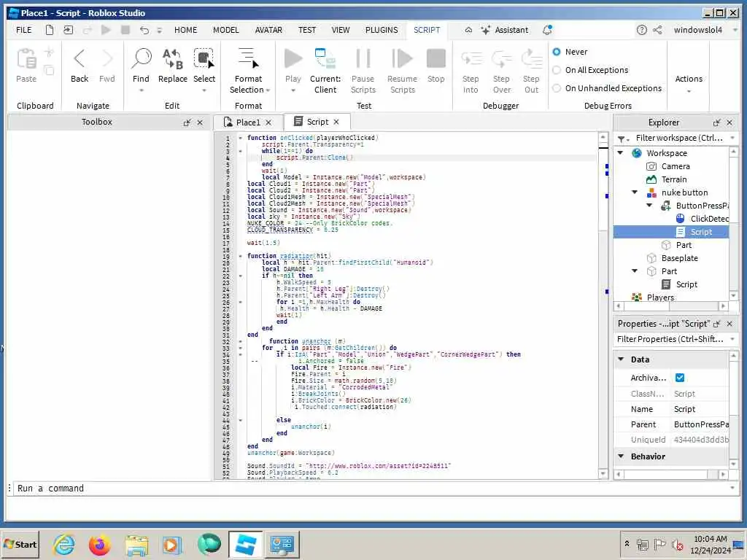Undock the Toolbox panel
The height and width of the screenshot is (560, 747).
(187, 122)
